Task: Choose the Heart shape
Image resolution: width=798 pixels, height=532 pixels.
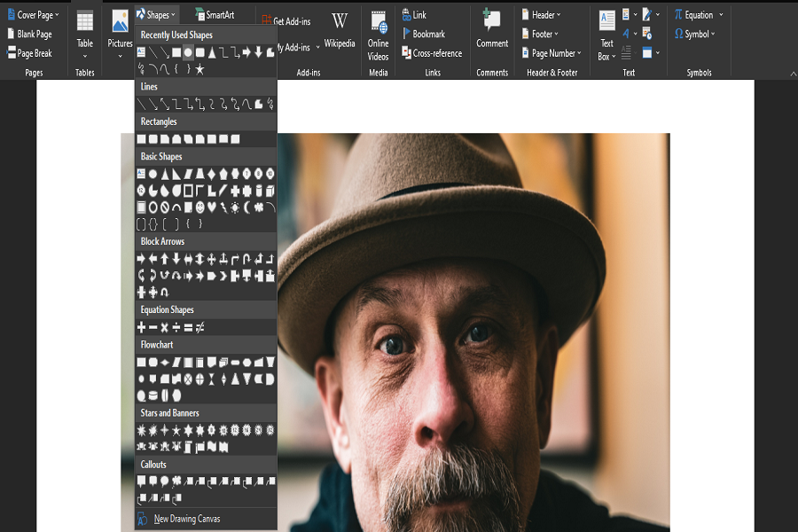Action: [211, 207]
